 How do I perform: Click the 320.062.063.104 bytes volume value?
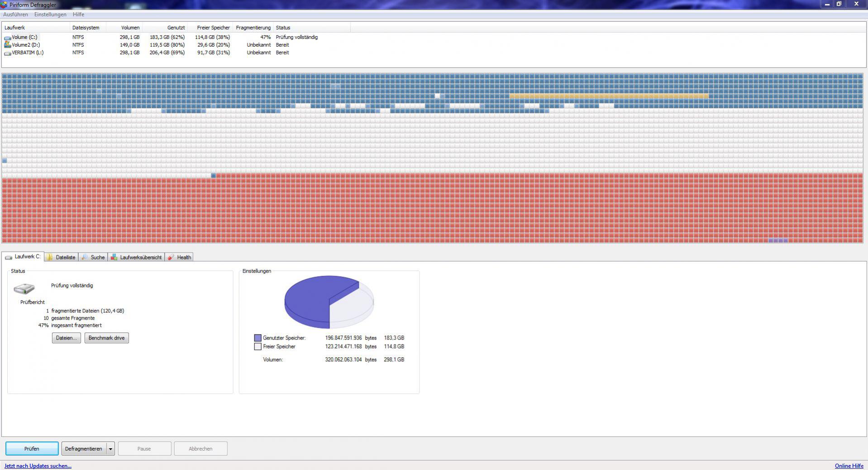click(x=343, y=360)
